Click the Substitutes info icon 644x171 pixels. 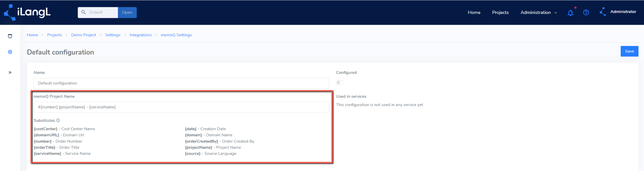pyautogui.click(x=58, y=120)
